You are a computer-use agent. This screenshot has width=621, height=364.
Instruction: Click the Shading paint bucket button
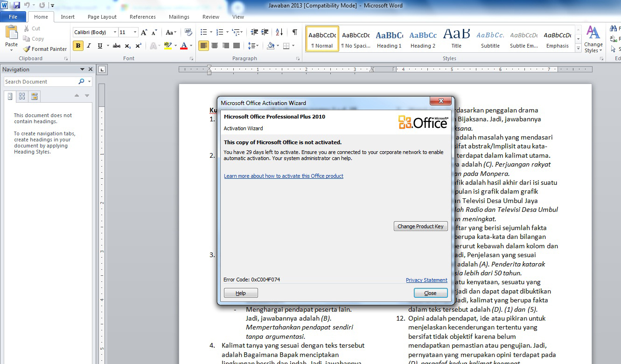point(271,46)
